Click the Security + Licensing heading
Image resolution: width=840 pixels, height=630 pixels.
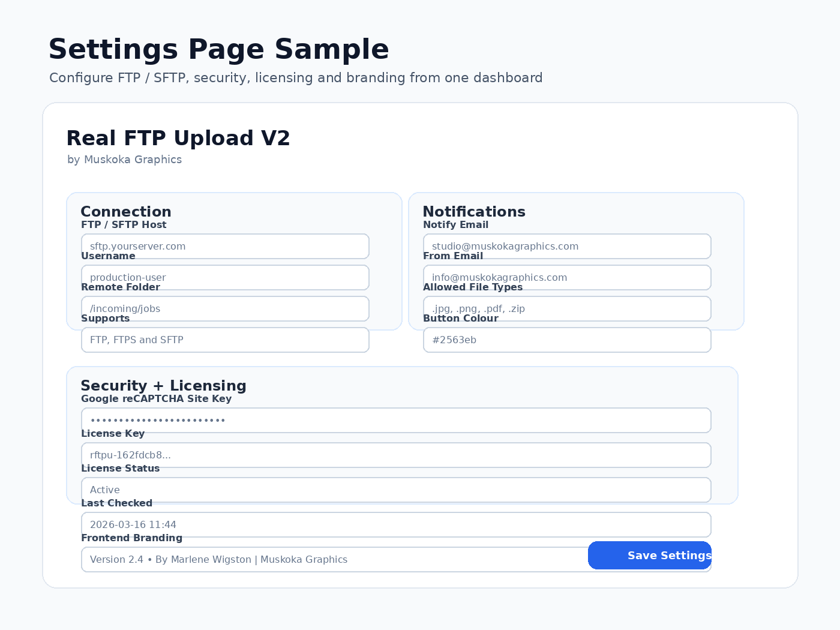tap(163, 386)
